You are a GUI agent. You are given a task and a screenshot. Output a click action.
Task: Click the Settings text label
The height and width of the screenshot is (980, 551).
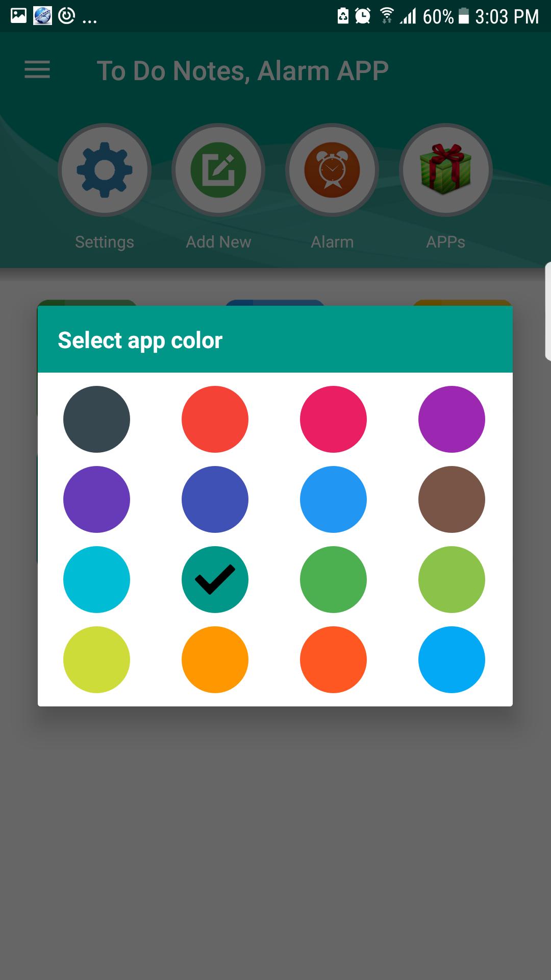click(x=105, y=242)
